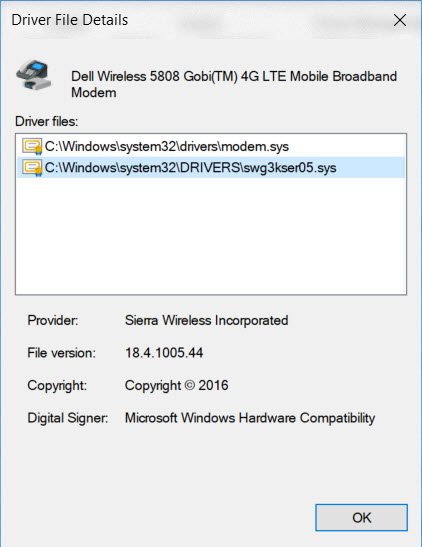Click the OK button
Screen dimensions: 422x547
[x=361, y=517]
